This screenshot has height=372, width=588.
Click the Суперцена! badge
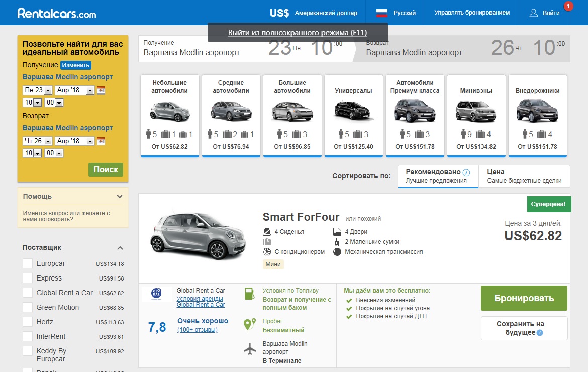pyautogui.click(x=548, y=204)
